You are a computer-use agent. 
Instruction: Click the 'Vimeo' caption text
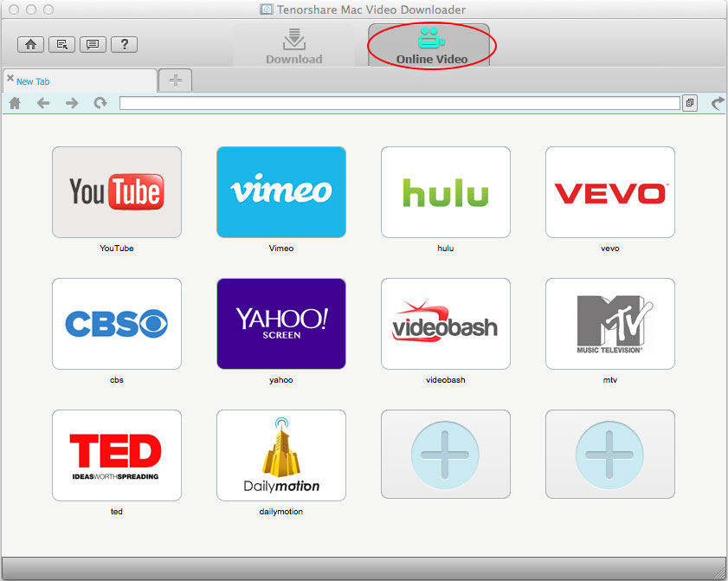(280, 249)
